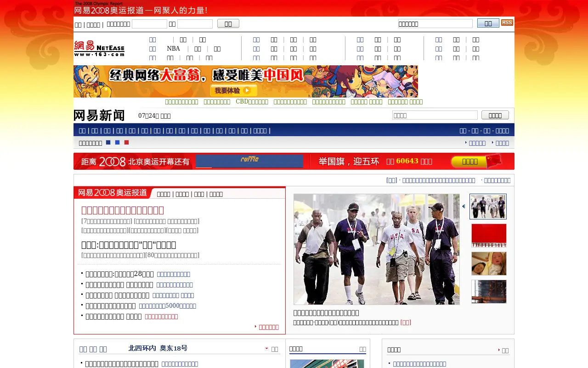
Task: Click the button right of the login fields
Action: pos(228,23)
